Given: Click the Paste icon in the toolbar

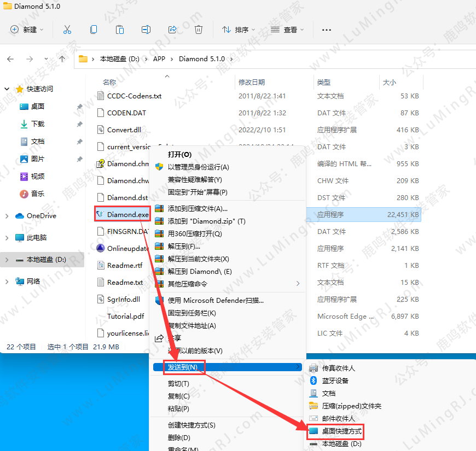Looking at the screenshot, I should [x=120, y=30].
